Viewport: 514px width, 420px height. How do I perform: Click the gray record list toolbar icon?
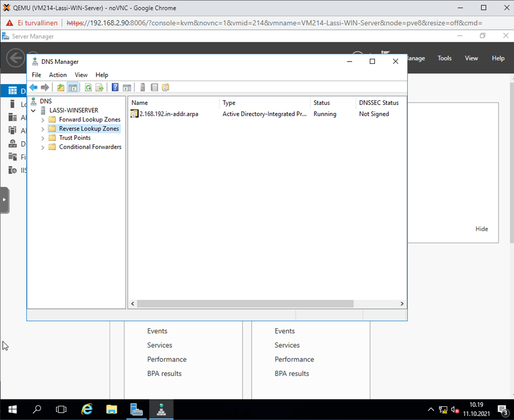pyautogui.click(x=154, y=87)
